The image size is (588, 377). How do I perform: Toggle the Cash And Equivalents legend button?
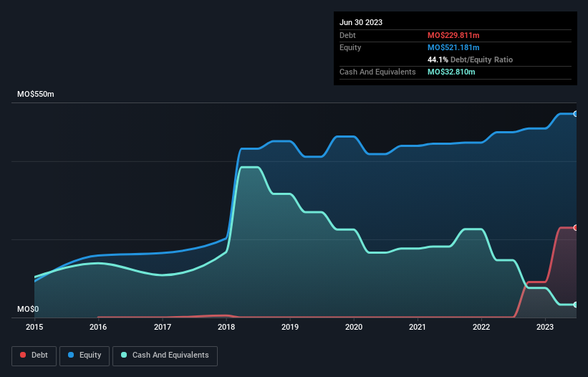(165, 355)
